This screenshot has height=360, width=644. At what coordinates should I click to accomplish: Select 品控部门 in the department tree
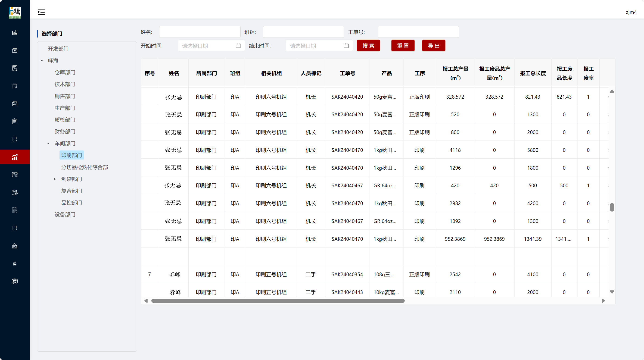[x=72, y=203]
